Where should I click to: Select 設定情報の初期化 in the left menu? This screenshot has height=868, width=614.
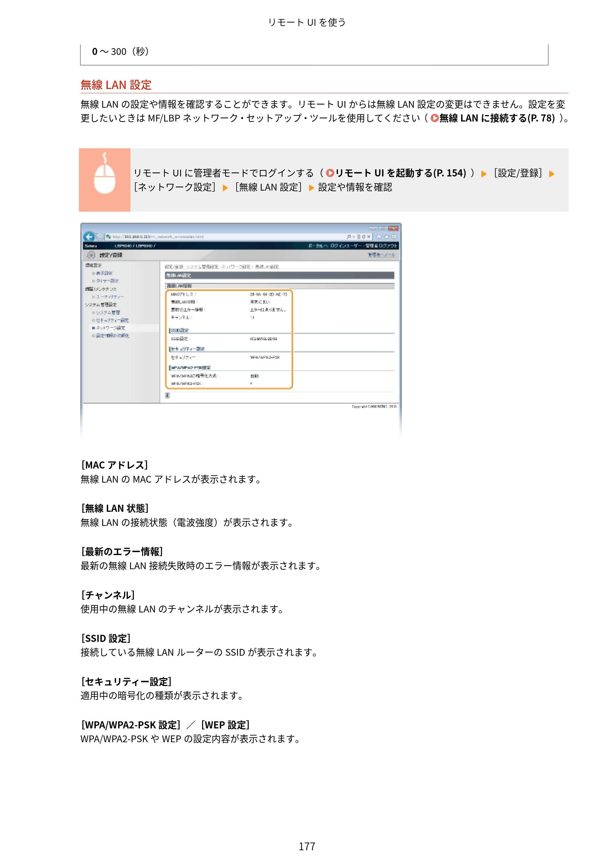pos(112,336)
